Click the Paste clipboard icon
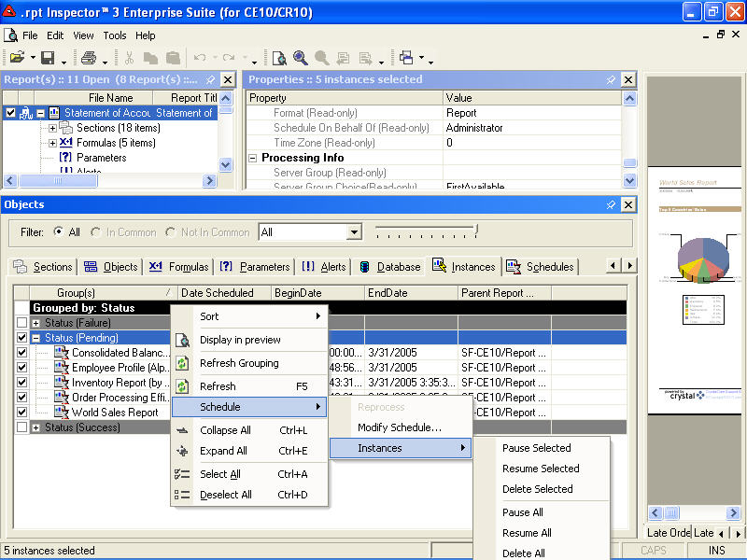 click(x=173, y=58)
